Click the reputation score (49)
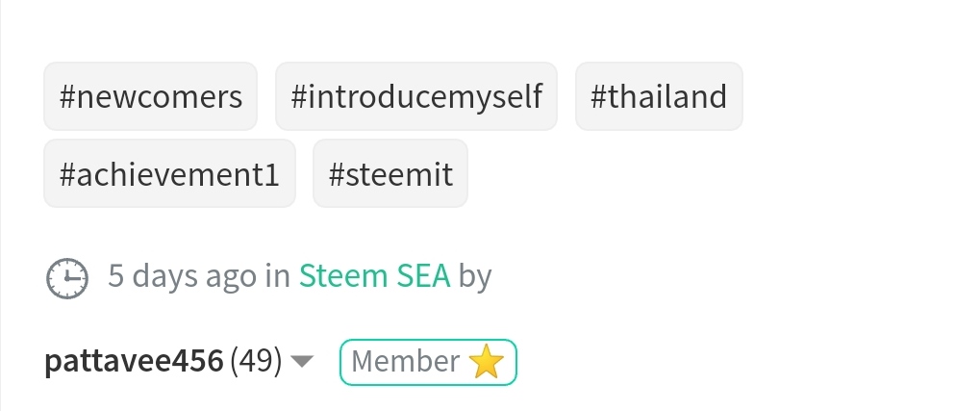 pyautogui.click(x=256, y=361)
